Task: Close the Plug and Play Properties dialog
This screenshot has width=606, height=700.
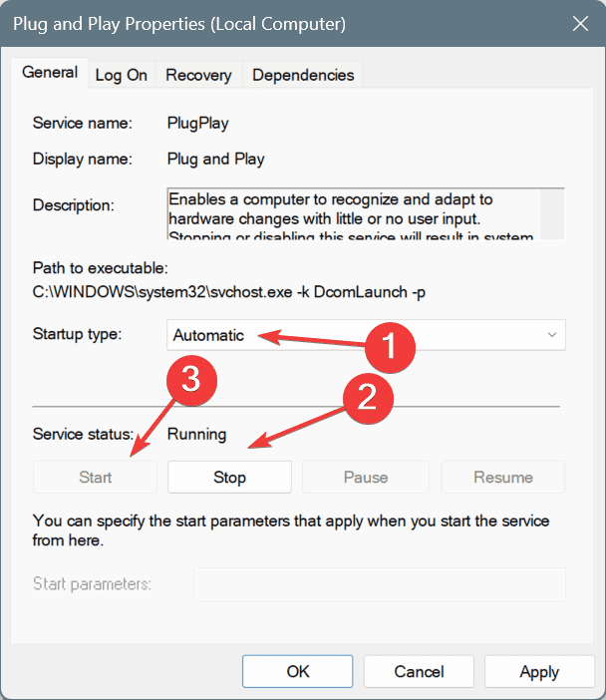Action: [580, 24]
